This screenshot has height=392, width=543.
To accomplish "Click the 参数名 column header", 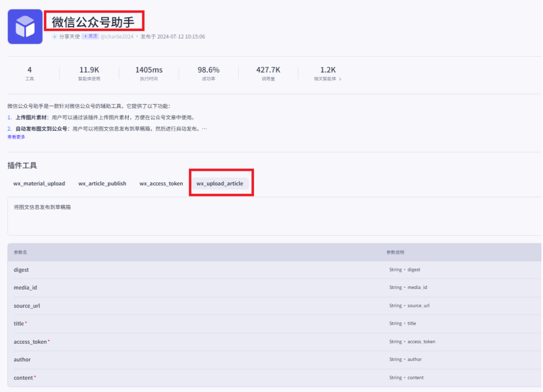I will (x=21, y=252).
